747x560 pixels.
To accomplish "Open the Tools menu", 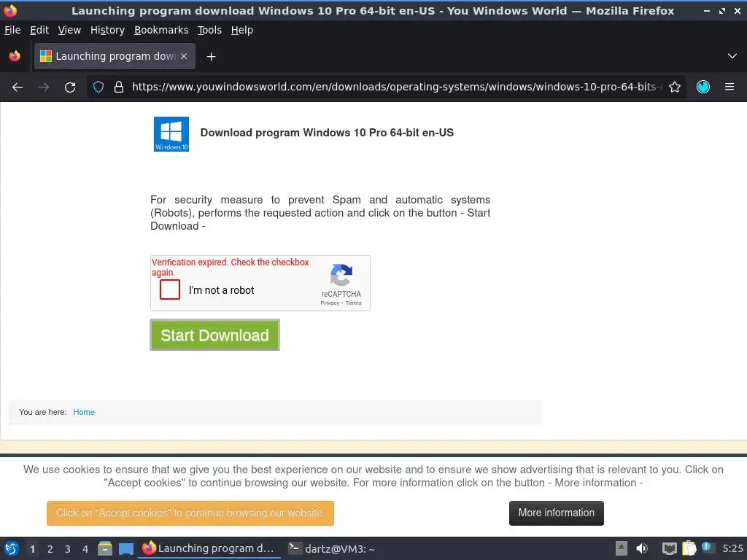I will pyautogui.click(x=209, y=30).
